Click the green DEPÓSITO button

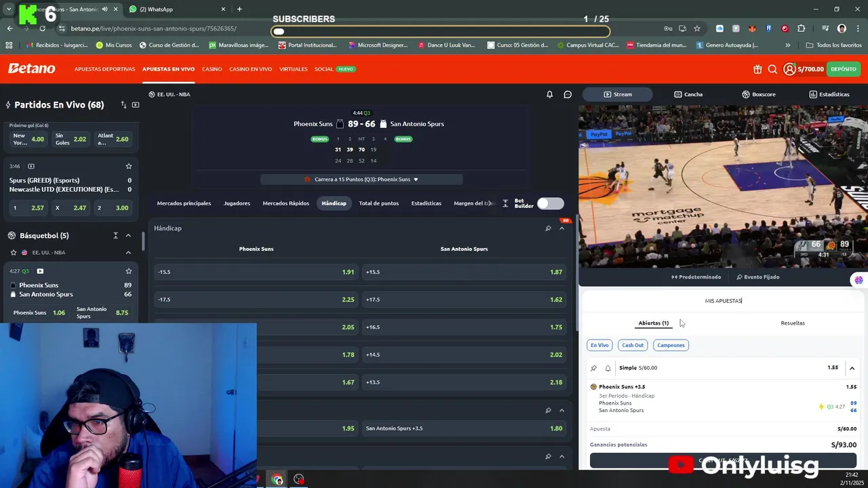[844, 69]
